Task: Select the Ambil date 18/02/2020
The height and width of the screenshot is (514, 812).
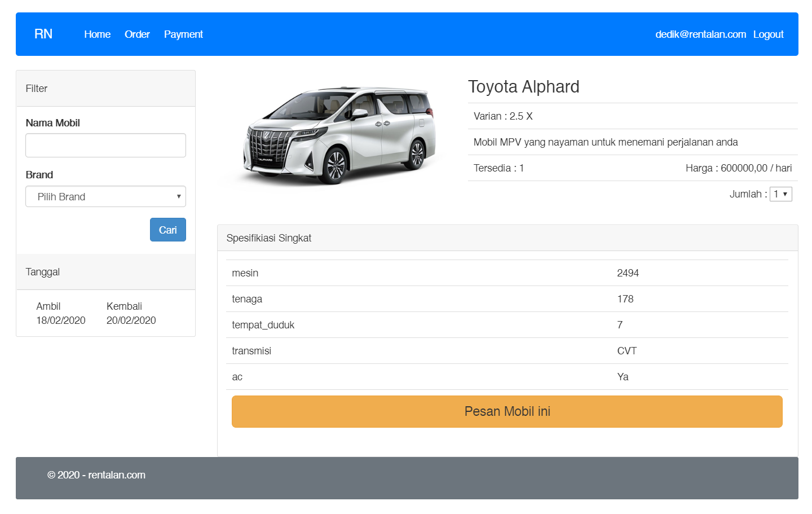Action: 61,320
